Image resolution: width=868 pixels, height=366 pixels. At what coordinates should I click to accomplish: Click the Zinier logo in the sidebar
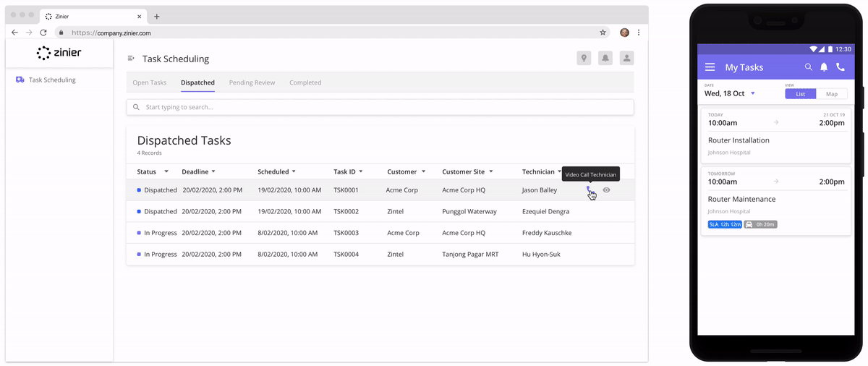point(59,53)
